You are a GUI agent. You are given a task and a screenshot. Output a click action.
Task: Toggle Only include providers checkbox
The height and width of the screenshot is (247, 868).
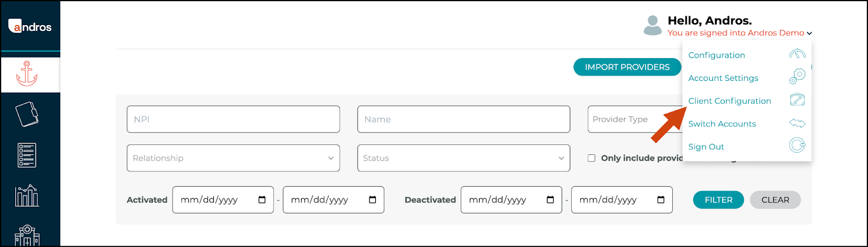[x=591, y=158]
